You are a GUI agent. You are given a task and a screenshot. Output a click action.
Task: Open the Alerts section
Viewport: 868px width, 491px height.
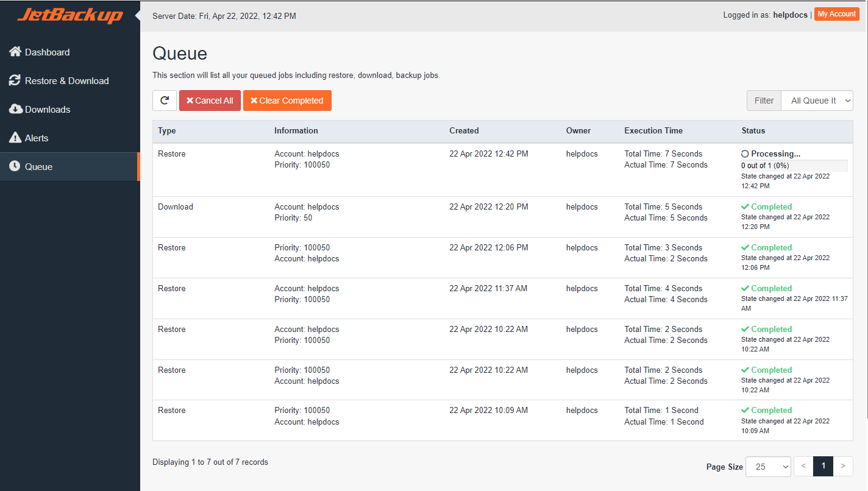pyautogui.click(x=69, y=138)
